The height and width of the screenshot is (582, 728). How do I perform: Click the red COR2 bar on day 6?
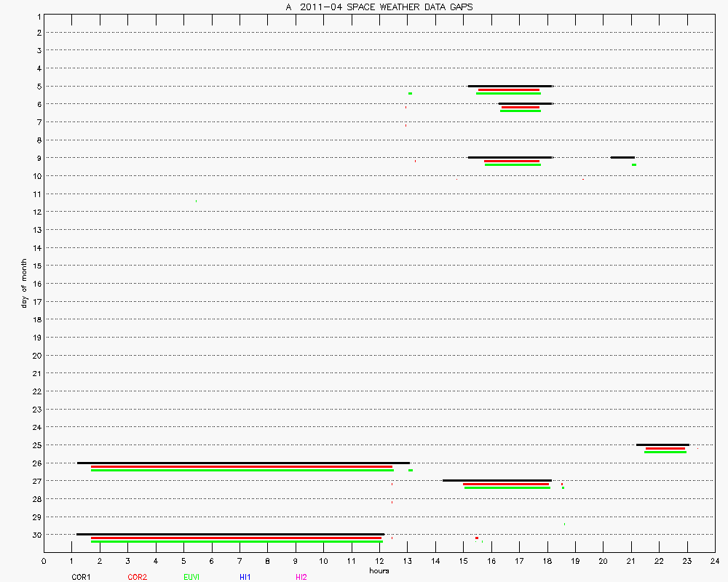521,107
